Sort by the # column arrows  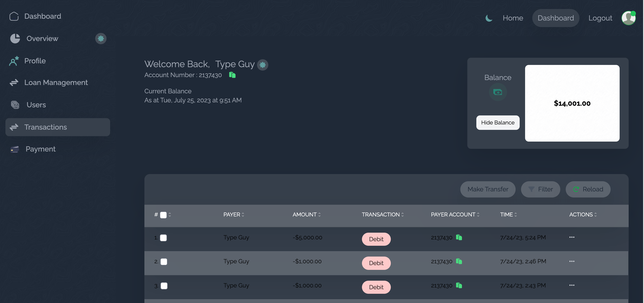tap(170, 215)
